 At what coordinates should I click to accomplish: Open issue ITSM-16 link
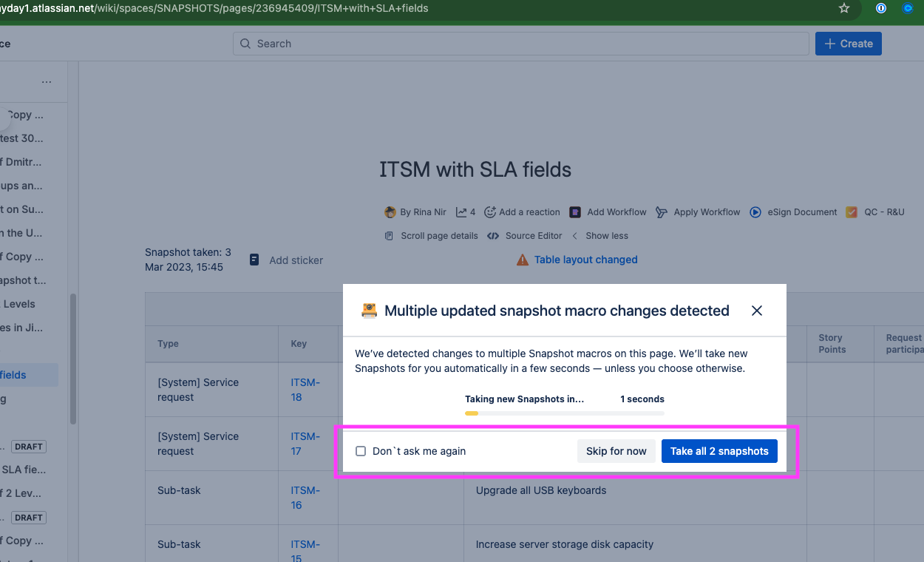pos(305,498)
